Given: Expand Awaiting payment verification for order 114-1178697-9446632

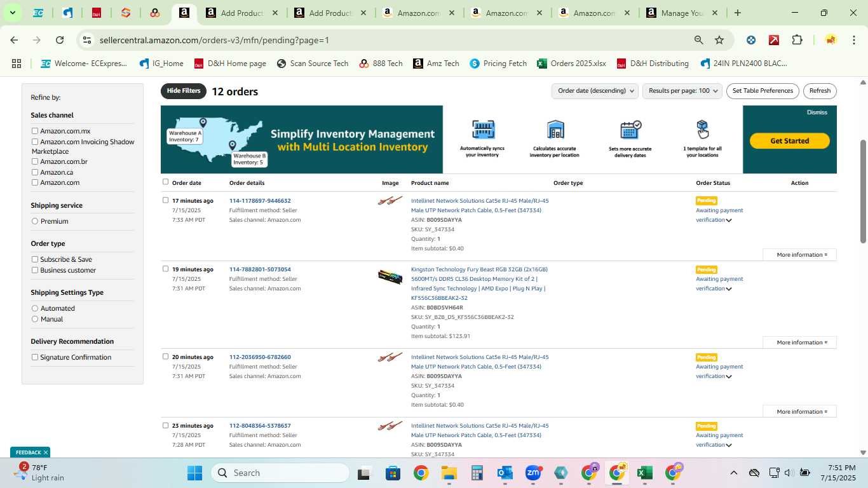Looking at the screenshot, I should (x=729, y=220).
